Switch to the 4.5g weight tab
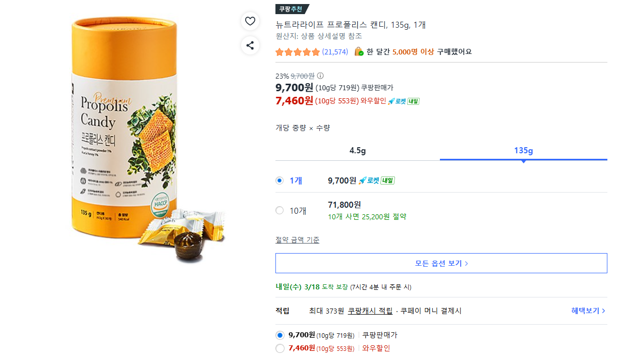 (357, 151)
